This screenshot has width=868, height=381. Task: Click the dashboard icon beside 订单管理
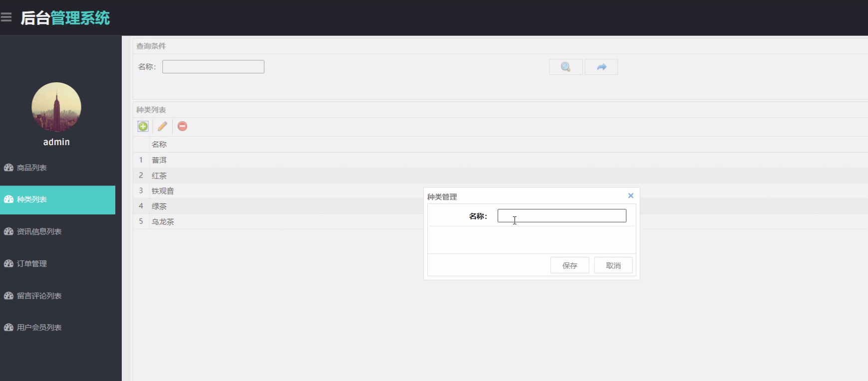[x=8, y=263]
